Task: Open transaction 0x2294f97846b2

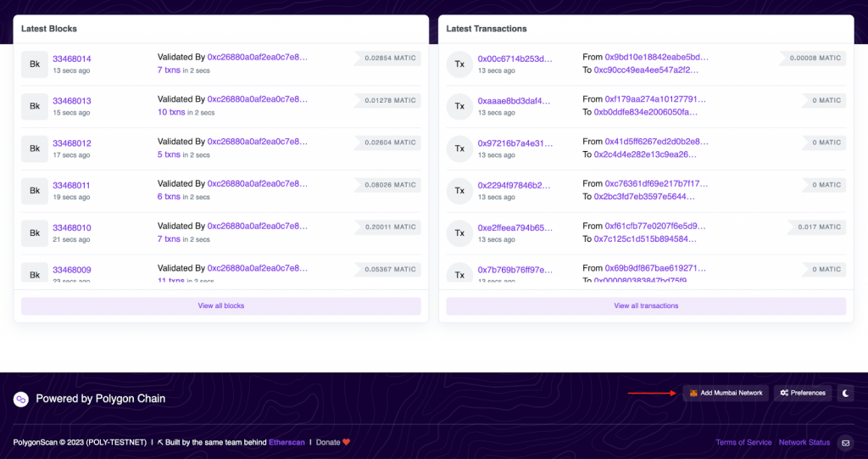Action: (515, 185)
